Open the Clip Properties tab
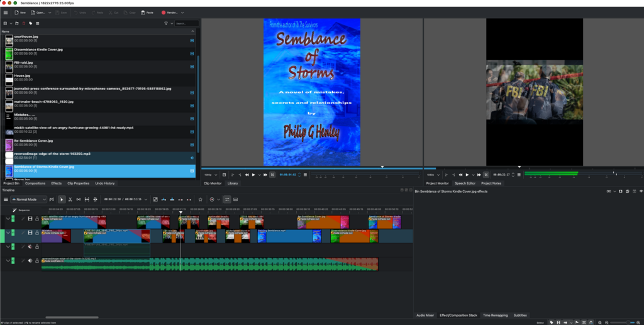Screen dimensions: 644x325 pyautogui.click(x=79, y=183)
